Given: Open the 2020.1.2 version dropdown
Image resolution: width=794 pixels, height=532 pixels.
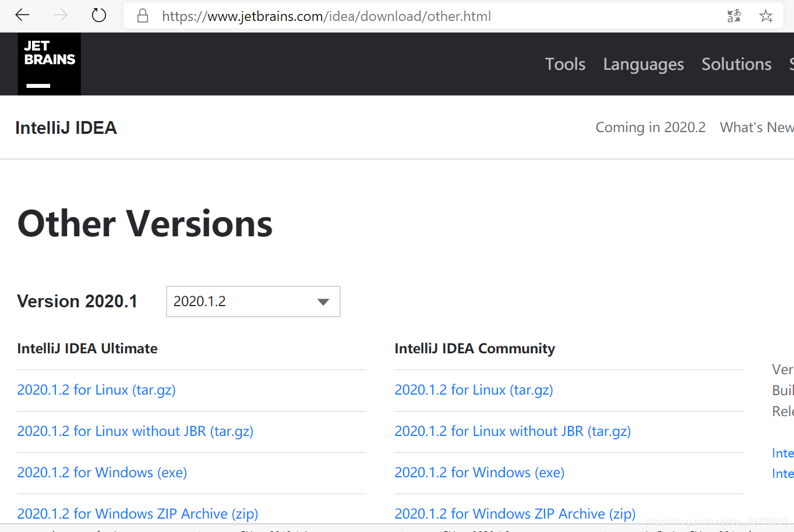Looking at the screenshot, I should coord(253,302).
